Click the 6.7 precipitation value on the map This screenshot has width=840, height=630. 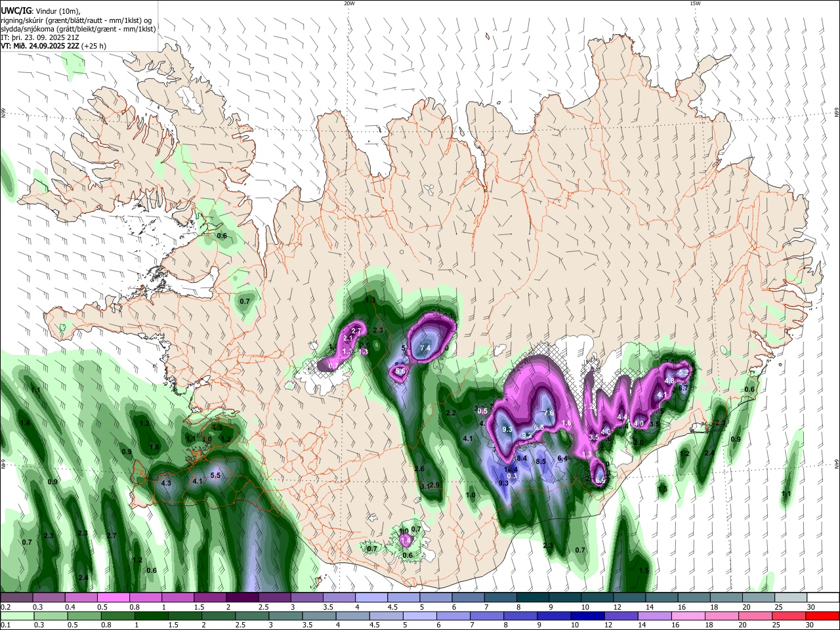point(682,388)
